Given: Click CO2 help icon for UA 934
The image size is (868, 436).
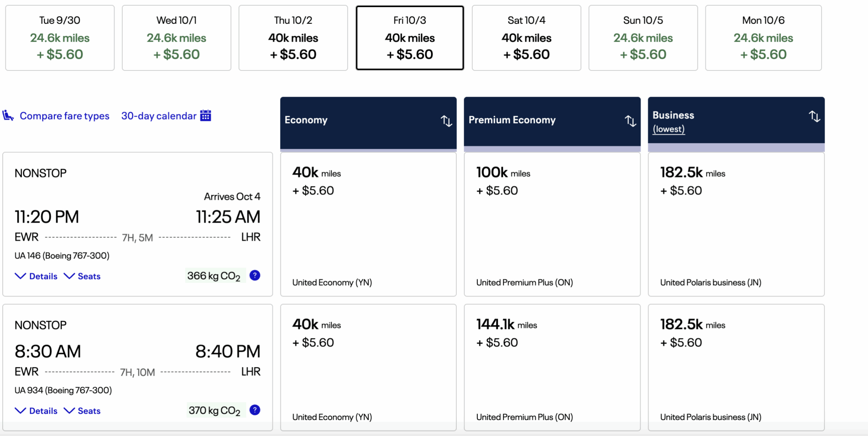Looking at the screenshot, I should click(255, 410).
